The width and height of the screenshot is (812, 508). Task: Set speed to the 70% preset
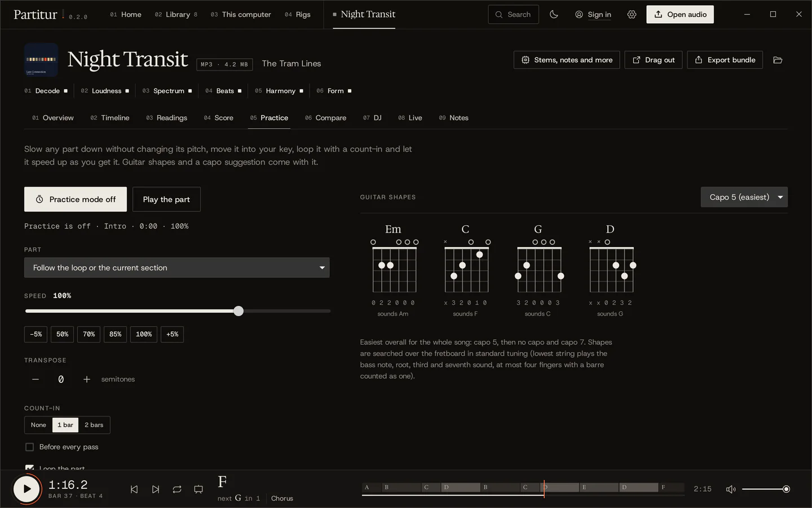pos(89,334)
